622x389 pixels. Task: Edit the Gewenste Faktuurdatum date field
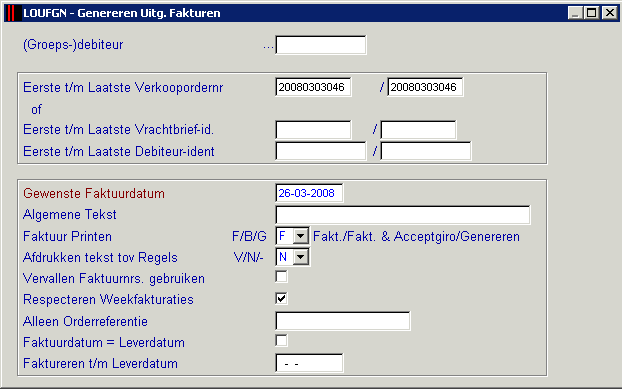coord(309,193)
